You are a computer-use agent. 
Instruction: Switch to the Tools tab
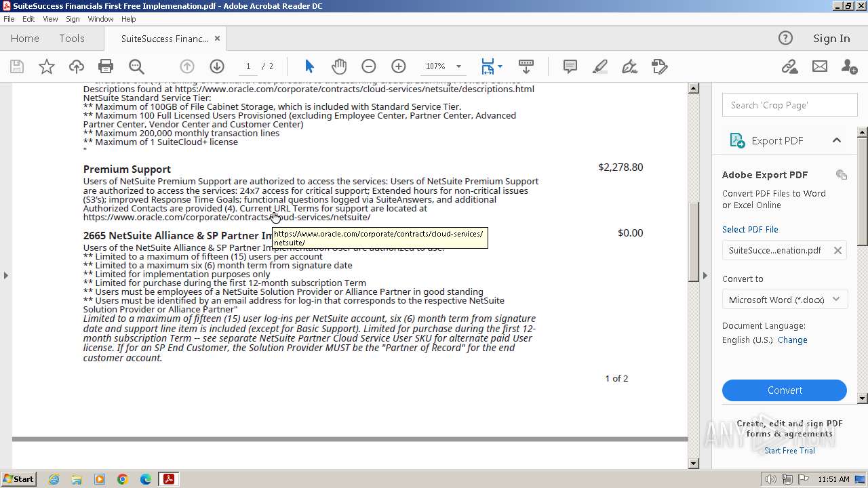coord(72,39)
